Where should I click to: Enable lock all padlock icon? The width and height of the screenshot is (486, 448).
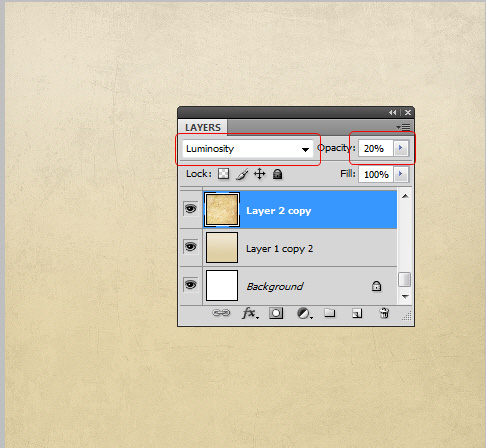click(x=277, y=174)
